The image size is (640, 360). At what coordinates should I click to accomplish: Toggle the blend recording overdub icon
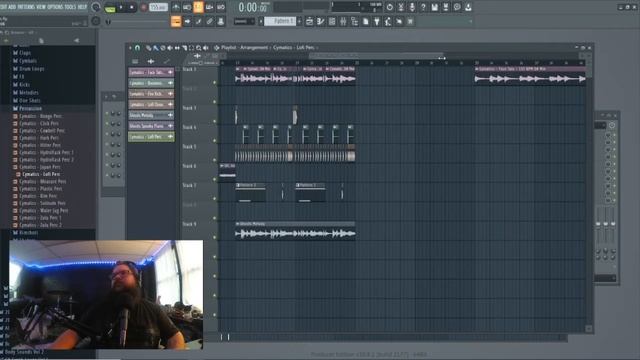click(x=209, y=7)
